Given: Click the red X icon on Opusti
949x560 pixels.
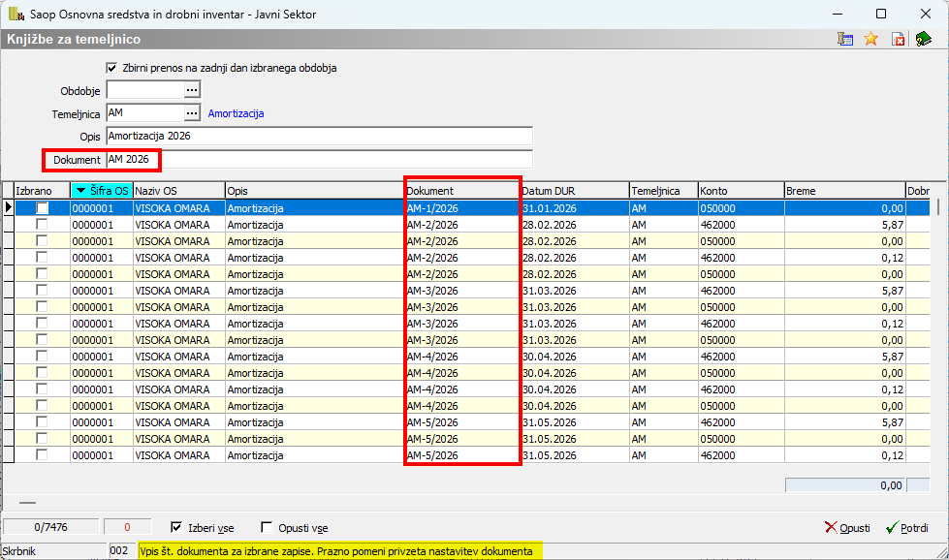Looking at the screenshot, I should (x=831, y=528).
